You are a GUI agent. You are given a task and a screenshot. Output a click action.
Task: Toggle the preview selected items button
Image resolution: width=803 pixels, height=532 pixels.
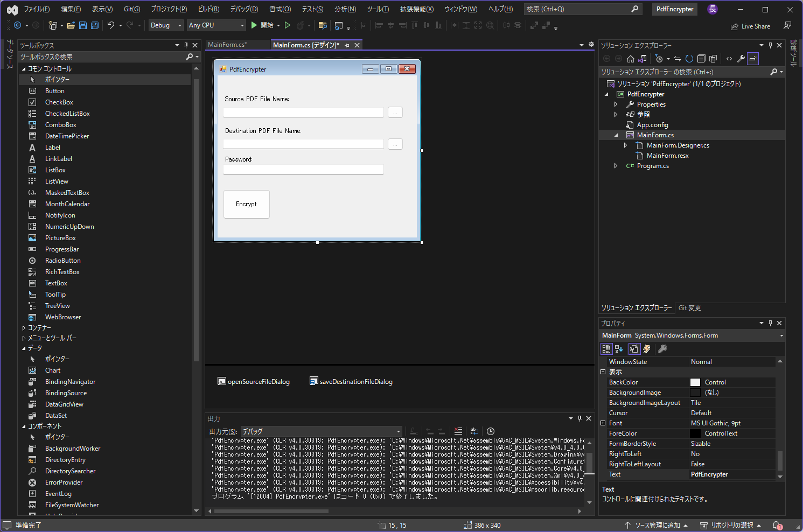click(753, 59)
